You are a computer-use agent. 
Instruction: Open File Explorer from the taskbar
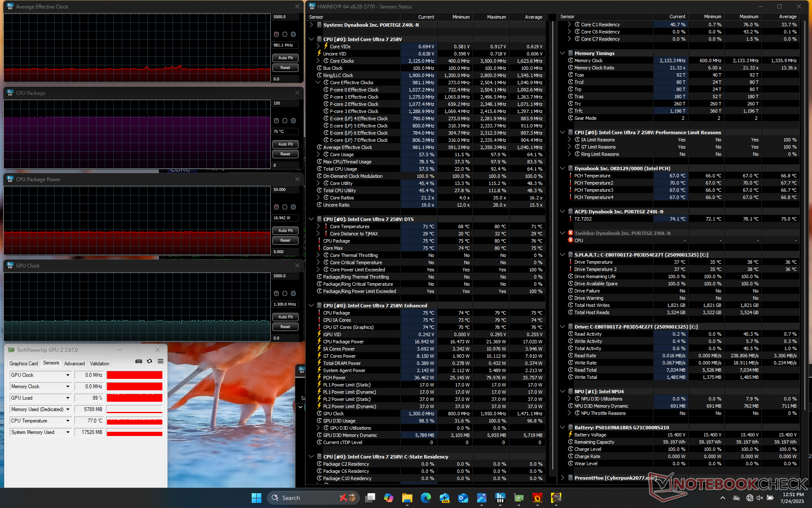coord(407,498)
